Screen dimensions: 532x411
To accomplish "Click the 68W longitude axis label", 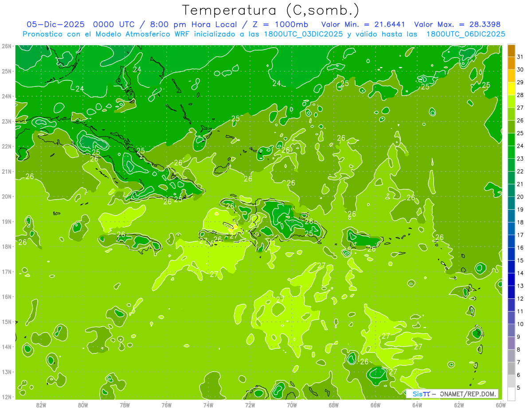I will click(333, 405).
